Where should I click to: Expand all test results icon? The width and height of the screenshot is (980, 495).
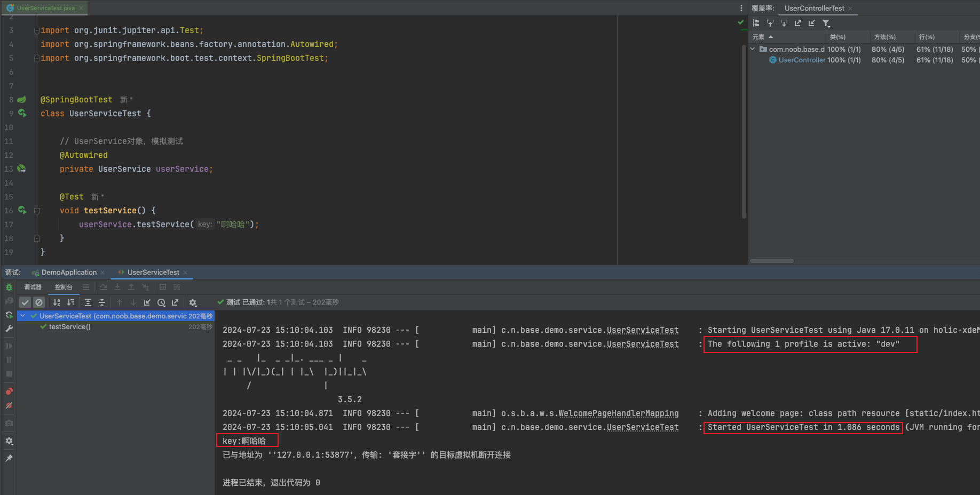pyautogui.click(x=88, y=302)
